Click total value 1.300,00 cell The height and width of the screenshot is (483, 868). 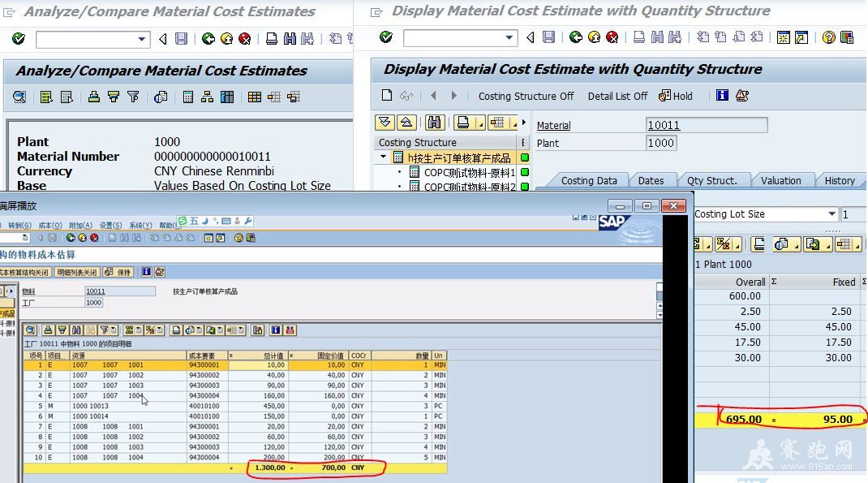(269, 468)
